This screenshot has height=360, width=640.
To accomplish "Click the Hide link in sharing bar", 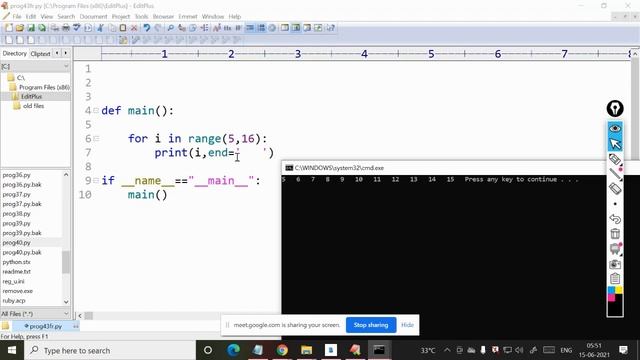I will pos(407,325).
